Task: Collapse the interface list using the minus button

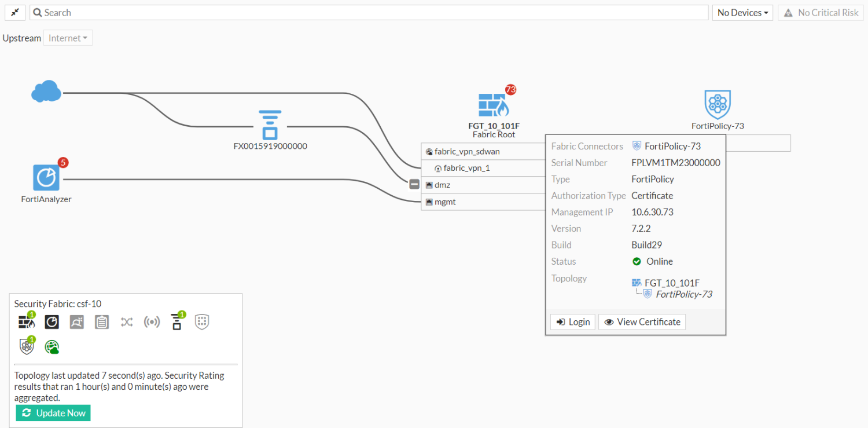Action: coord(414,184)
